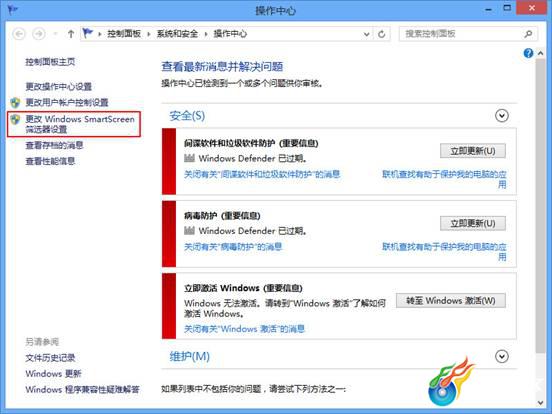The height and width of the screenshot is (414, 552).
Task: Expand the 维护(M) section chevron
Action: click(502, 356)
